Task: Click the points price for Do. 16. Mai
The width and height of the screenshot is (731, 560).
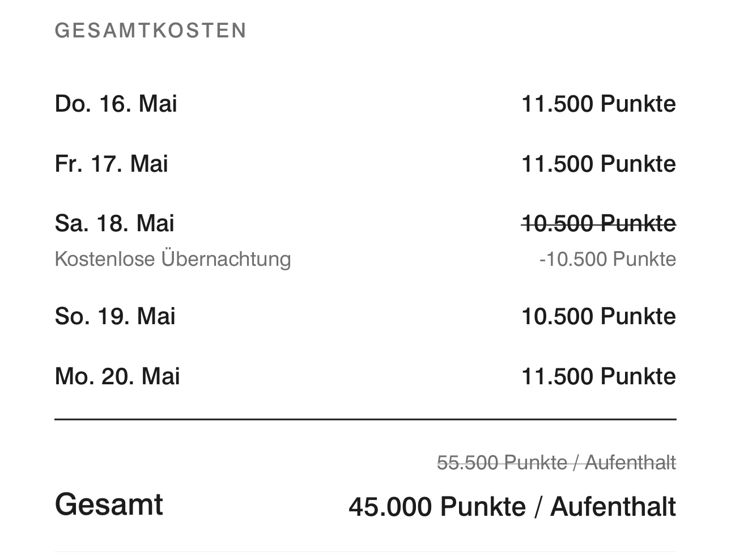Action: [598, 104]
